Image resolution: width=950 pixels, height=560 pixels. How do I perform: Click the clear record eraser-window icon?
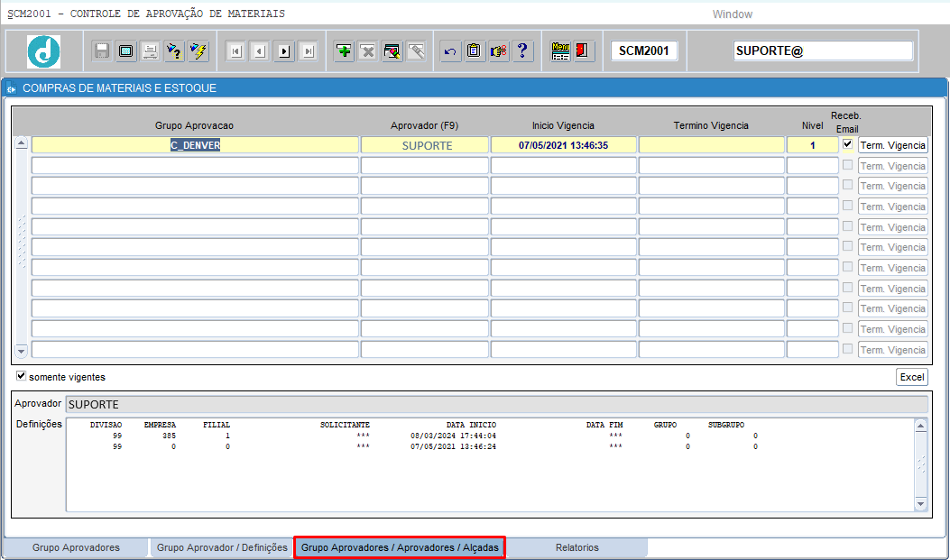392,50
